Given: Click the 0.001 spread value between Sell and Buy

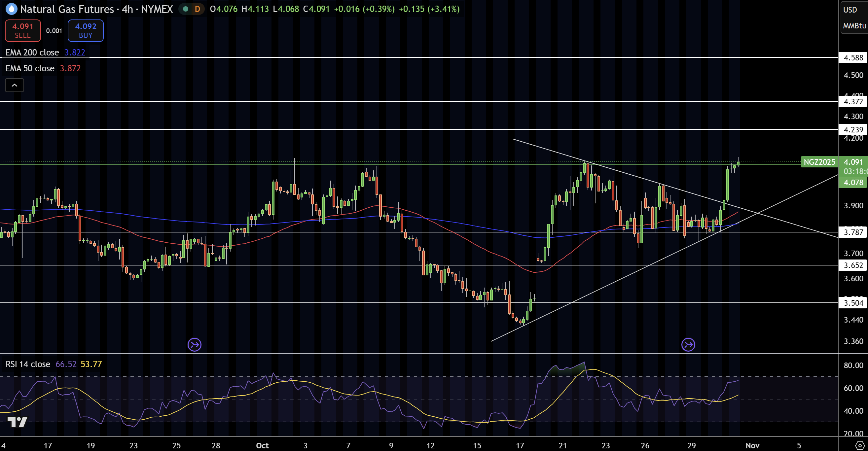Looking at the screenshot, I should pyautogui.click(x=54, y=31).
